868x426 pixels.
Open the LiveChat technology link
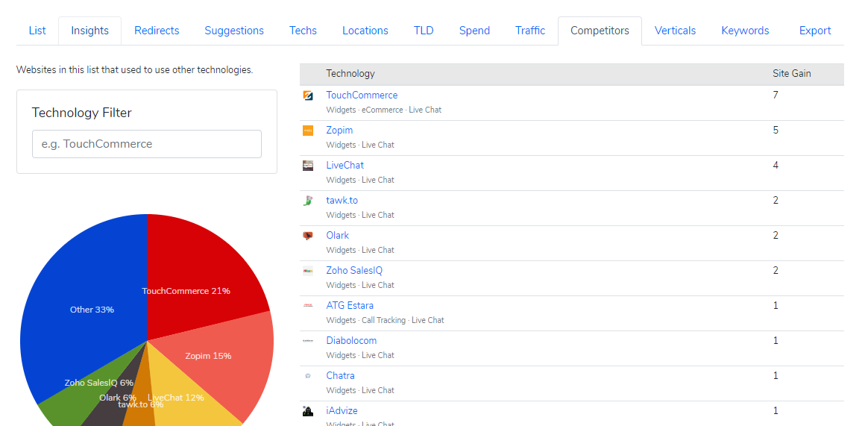(x=345, y=165)
